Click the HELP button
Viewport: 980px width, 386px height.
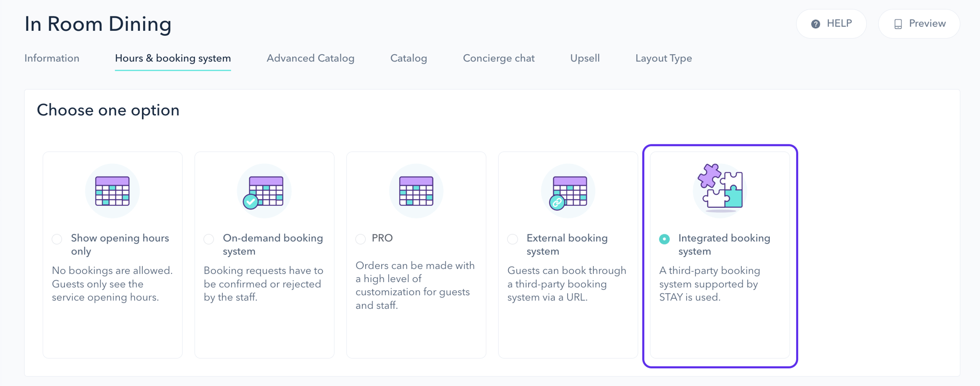pos(831,24)
